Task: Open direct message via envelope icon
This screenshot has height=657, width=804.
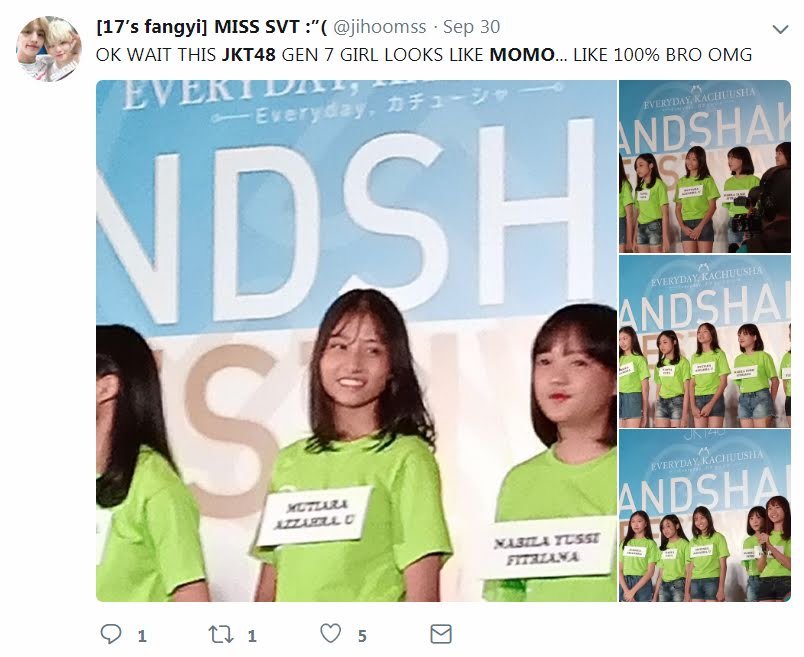Action: 441,634
